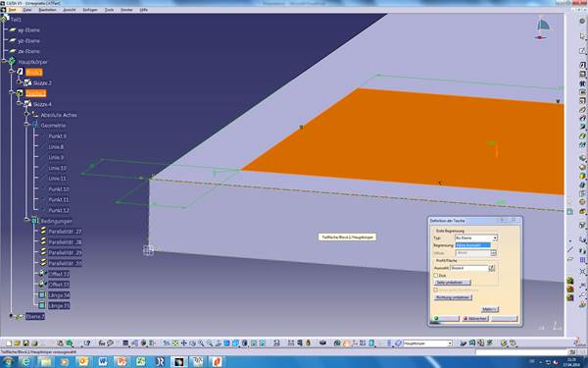Click the Abbrechen button in dialog
588x368 pixels.
click(475, 318)
